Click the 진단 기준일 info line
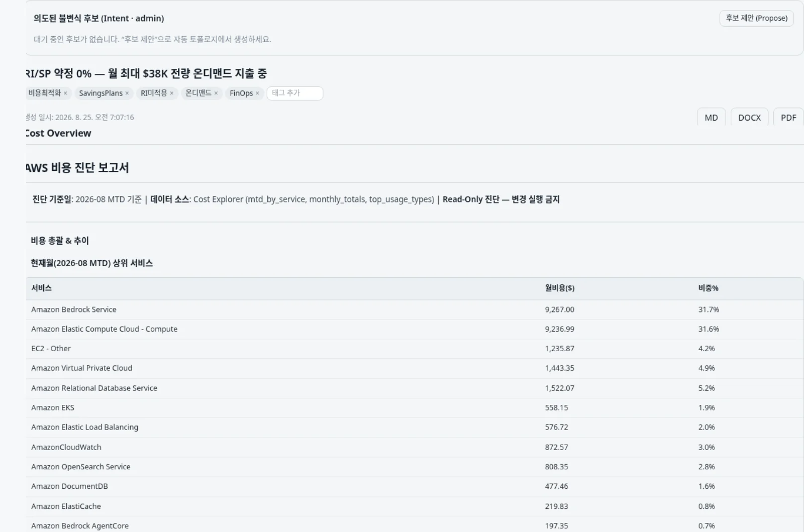The height and width of the screenshot is (532, 804). (296, 199)
